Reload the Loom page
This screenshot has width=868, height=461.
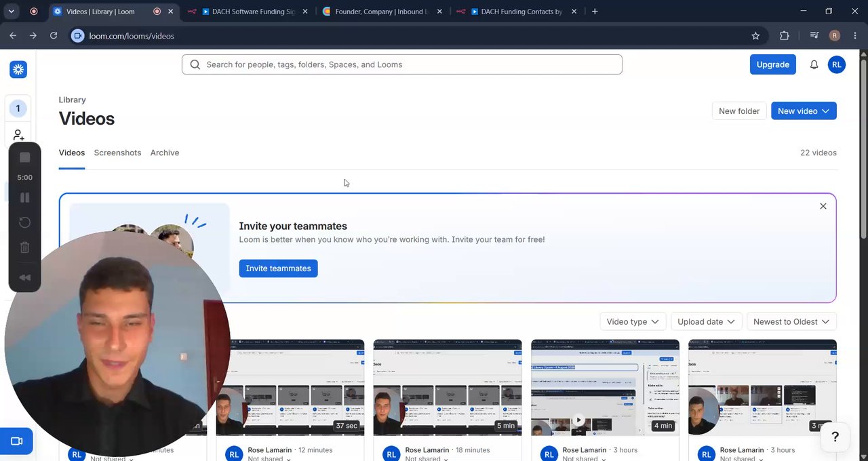(x=54, y=36)
